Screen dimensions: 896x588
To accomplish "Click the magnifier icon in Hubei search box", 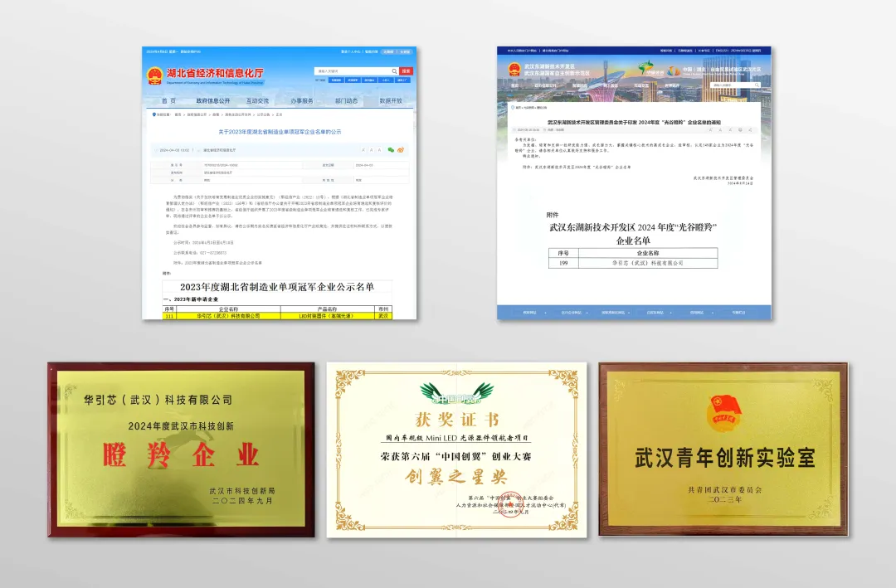I will click(x=394, y=70).
